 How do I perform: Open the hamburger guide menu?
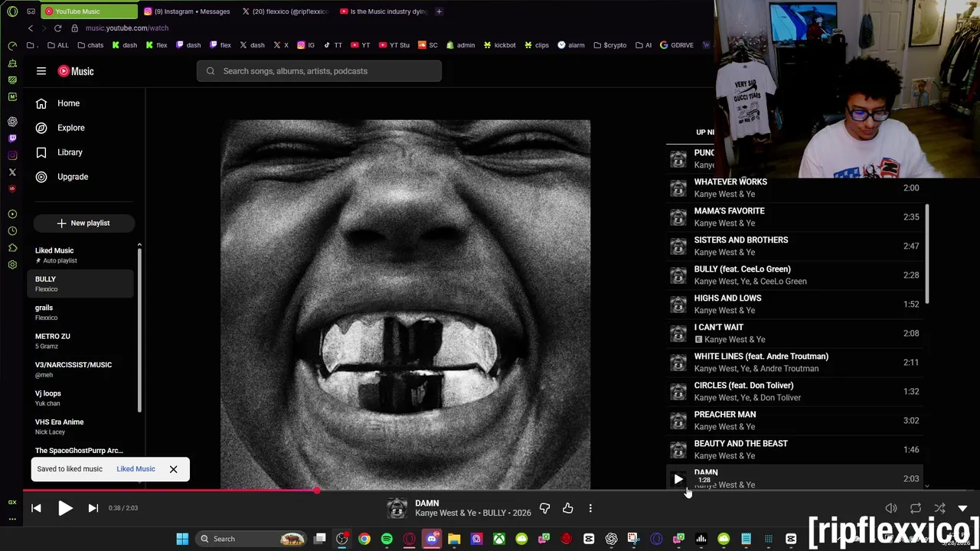41,71
